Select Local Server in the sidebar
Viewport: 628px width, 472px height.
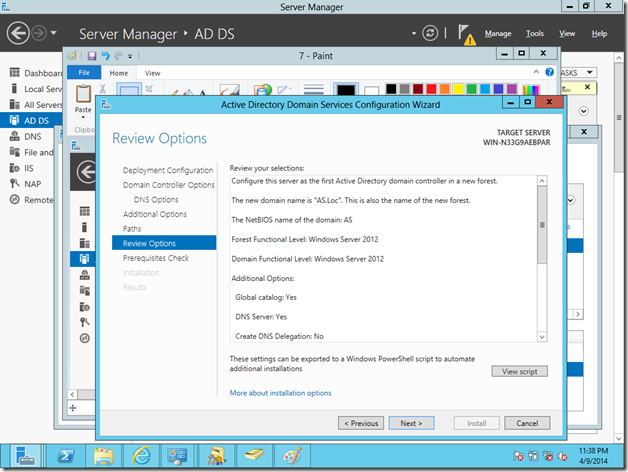(x=36, y=89)
